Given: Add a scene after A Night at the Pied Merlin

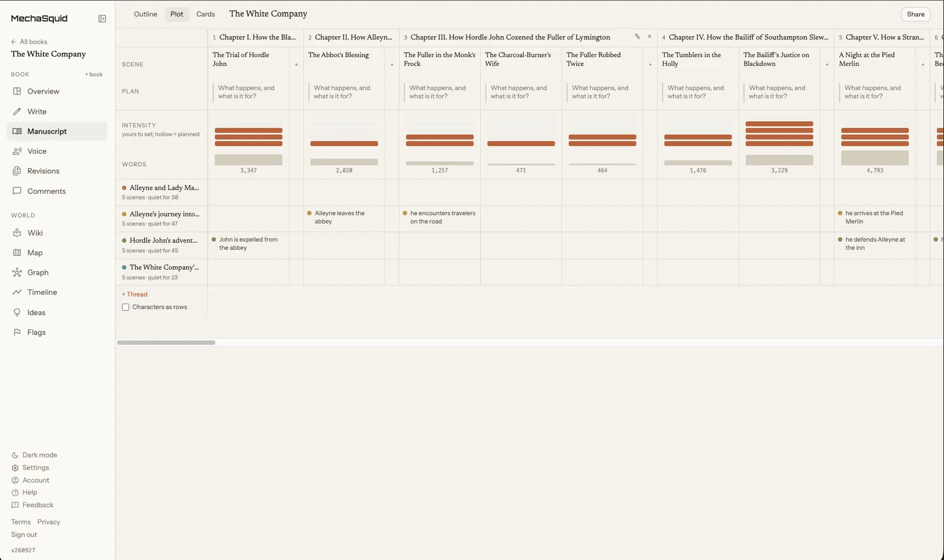Looking at the screenshot, I should [x=923, y=65].
